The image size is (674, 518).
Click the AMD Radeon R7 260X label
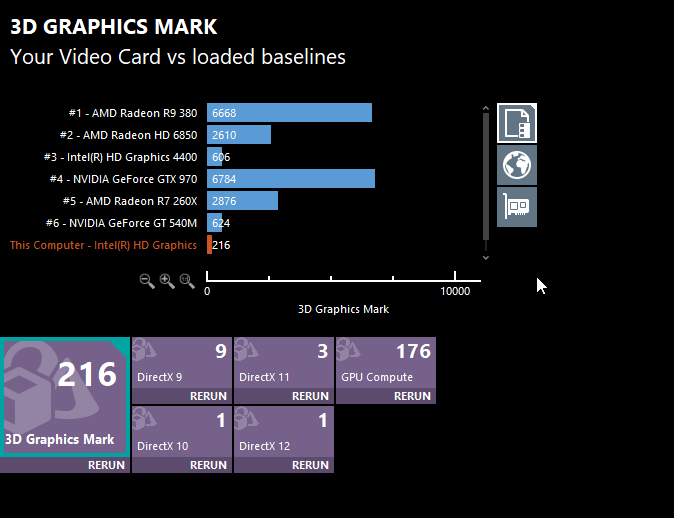click(x=130, y=201)
